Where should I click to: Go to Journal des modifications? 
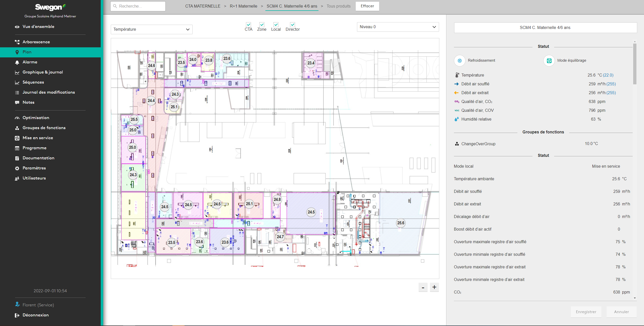[49, 92]
